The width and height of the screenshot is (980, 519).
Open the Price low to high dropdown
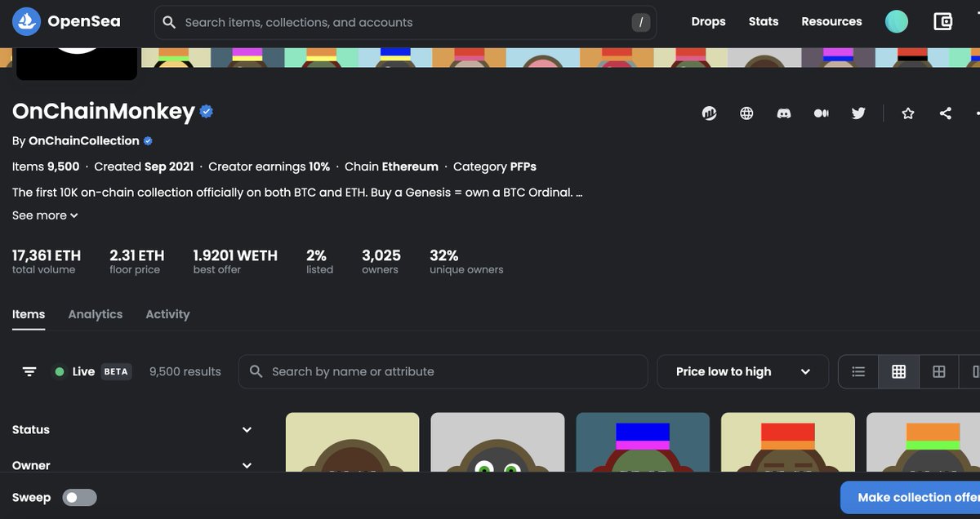[742, 371]
